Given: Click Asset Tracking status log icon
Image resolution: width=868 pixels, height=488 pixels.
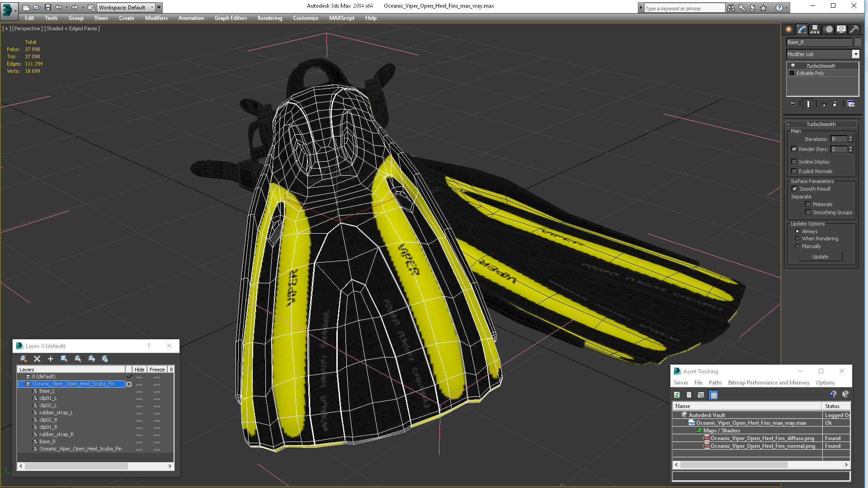Looking at the screenshot, I should pos(689,395).
